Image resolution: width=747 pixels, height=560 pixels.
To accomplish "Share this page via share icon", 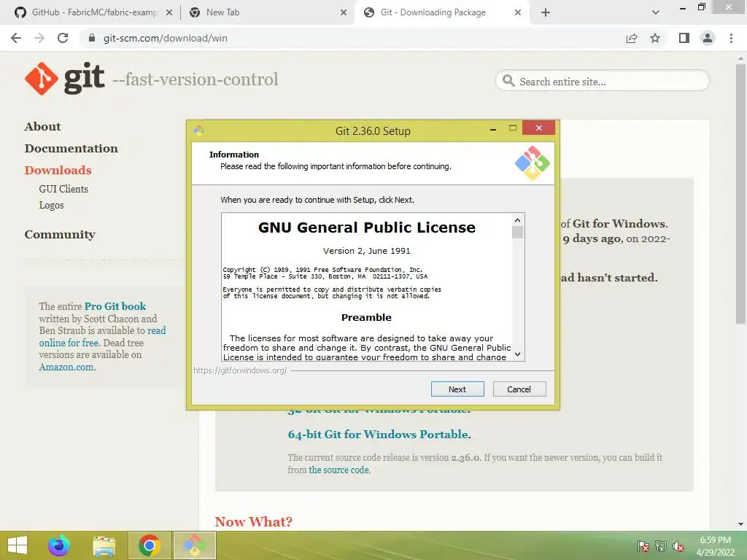I will [632, 38].
